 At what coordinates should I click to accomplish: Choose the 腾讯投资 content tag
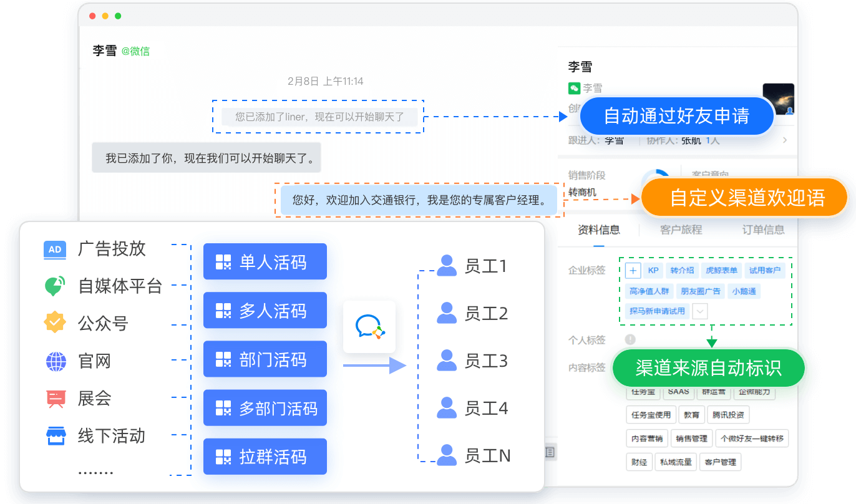[x=728, y=415]
